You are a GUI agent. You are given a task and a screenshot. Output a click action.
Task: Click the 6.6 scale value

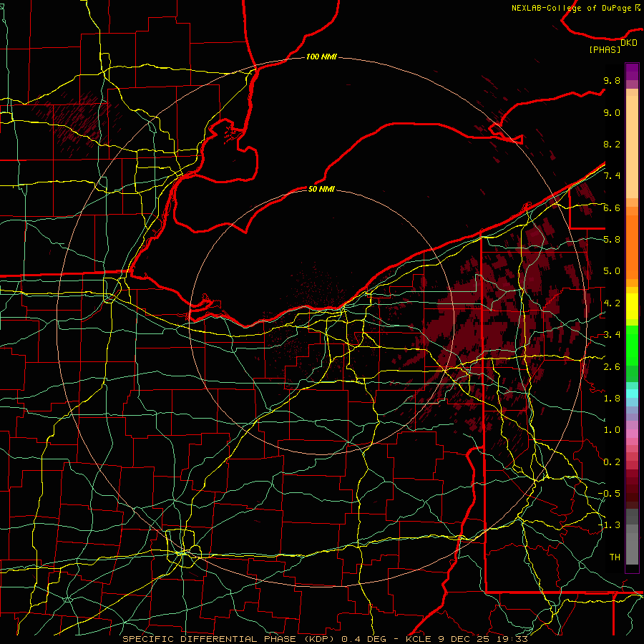click(612, 208)
